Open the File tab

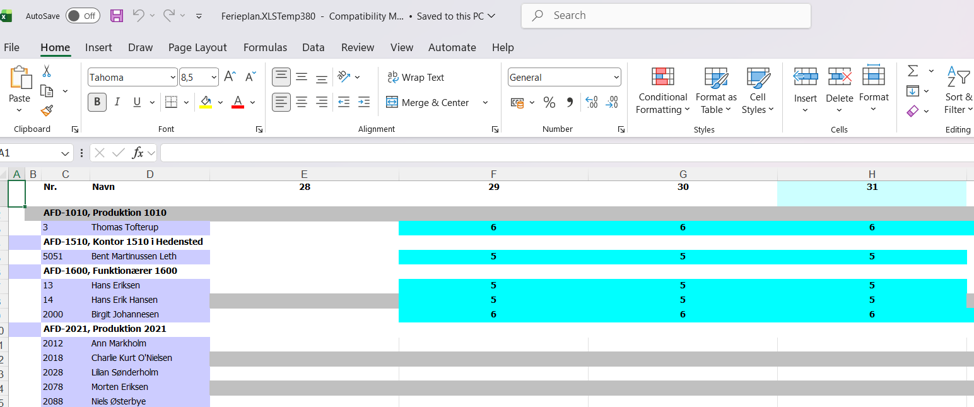tap(11, 47)
